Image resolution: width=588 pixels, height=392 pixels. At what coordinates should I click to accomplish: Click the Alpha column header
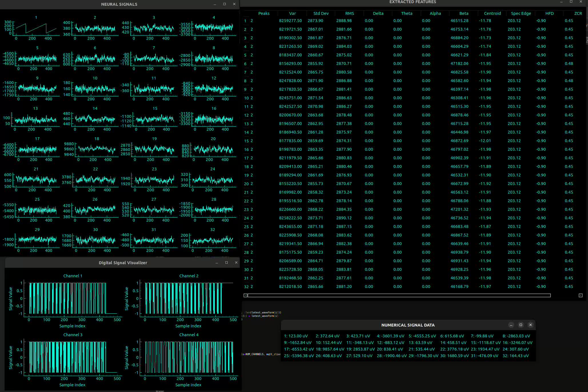435,13
